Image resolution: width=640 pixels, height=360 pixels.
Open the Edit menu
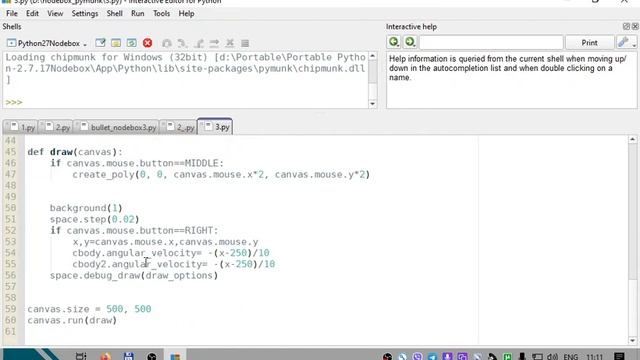point(32,13)
